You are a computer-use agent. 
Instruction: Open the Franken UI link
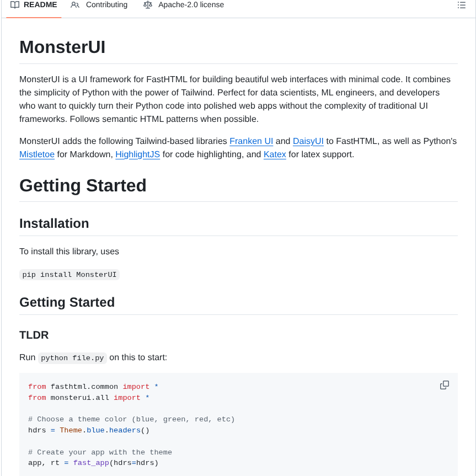pos(251,141)
